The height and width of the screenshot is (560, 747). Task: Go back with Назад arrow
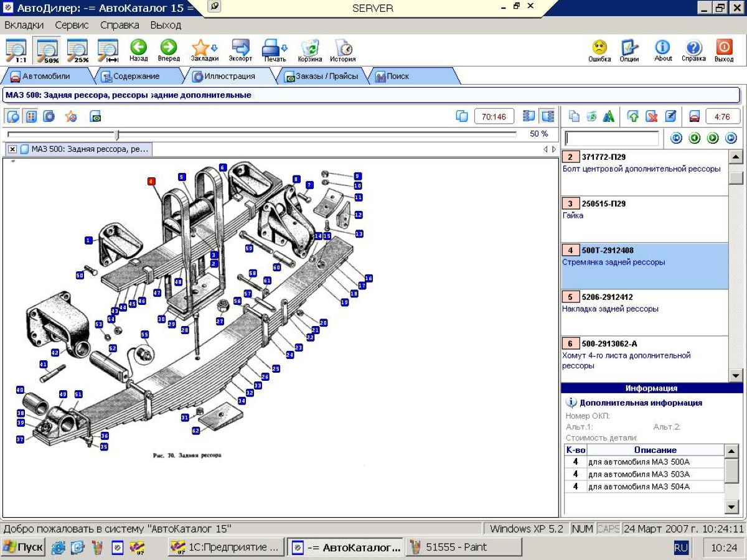pos(139,50)
